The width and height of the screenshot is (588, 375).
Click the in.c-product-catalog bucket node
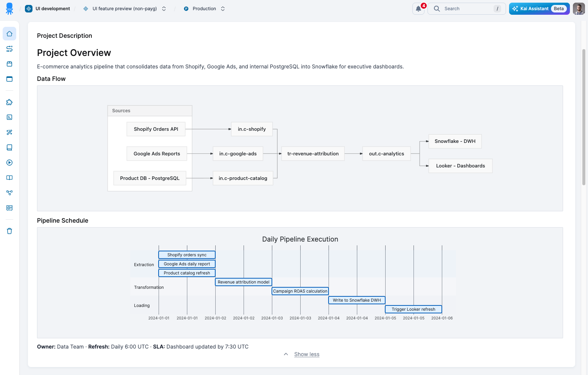pyautogui.click(x=243, y=178)
